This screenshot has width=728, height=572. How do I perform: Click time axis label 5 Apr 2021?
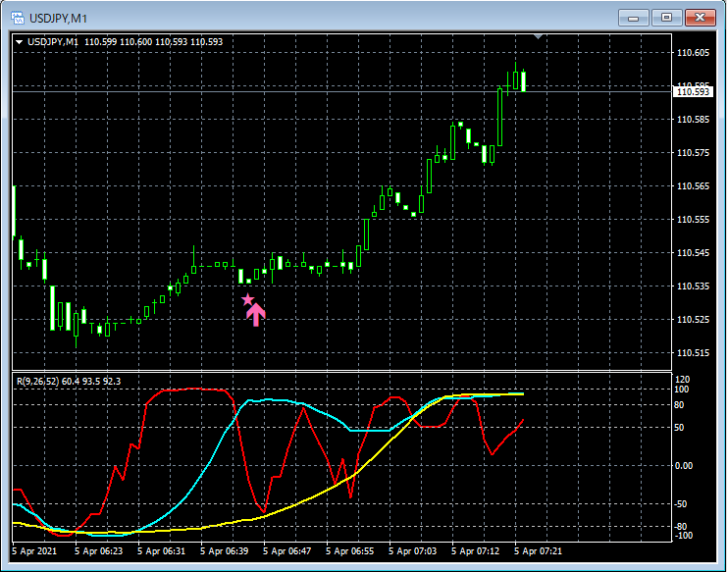(35, 551)
